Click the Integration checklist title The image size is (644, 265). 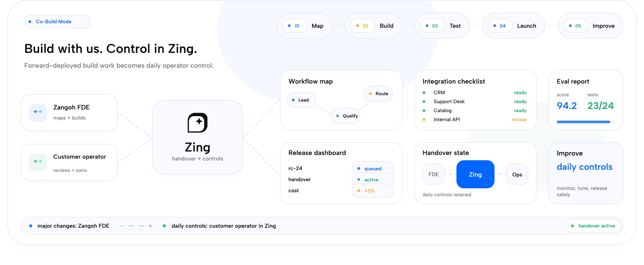[x=454, y=81]
